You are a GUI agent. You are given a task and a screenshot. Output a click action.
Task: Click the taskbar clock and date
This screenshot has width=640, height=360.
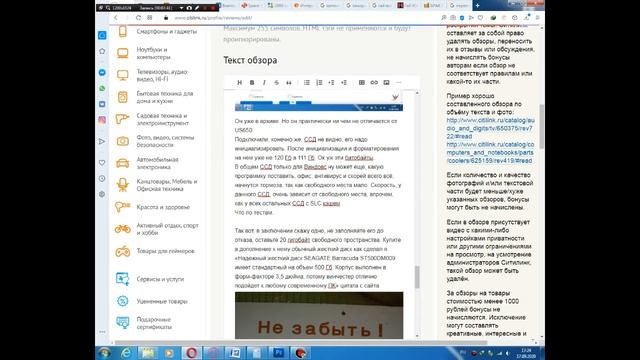tap(527, 353)
